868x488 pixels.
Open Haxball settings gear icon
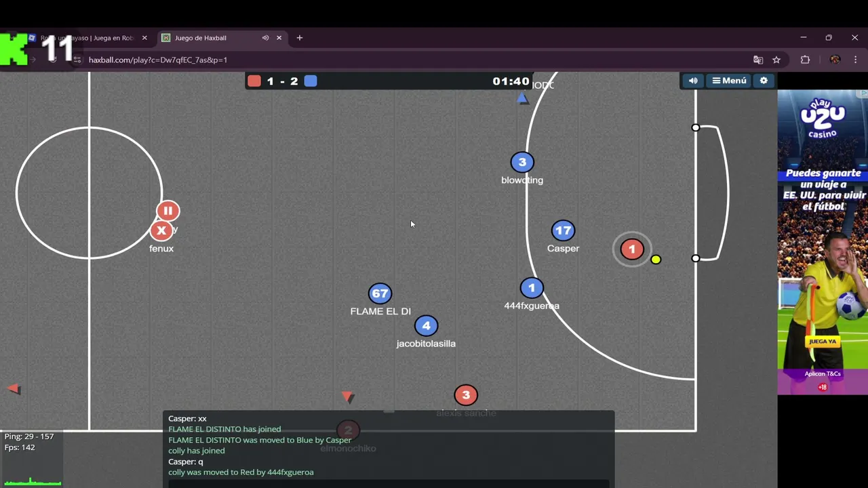[764, 81]
